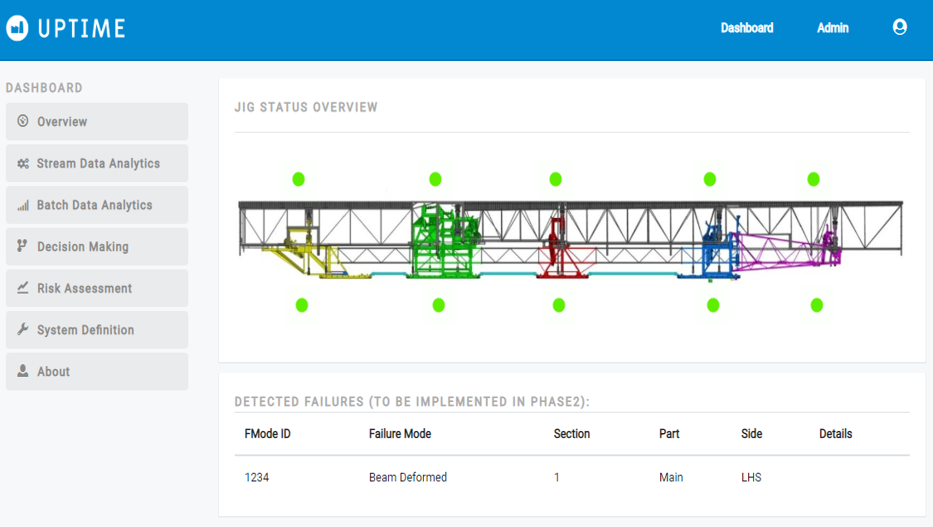Click the Risk Assessment line-chart icon
Viewport: 933px width, 527px height.
click(23, 288)
